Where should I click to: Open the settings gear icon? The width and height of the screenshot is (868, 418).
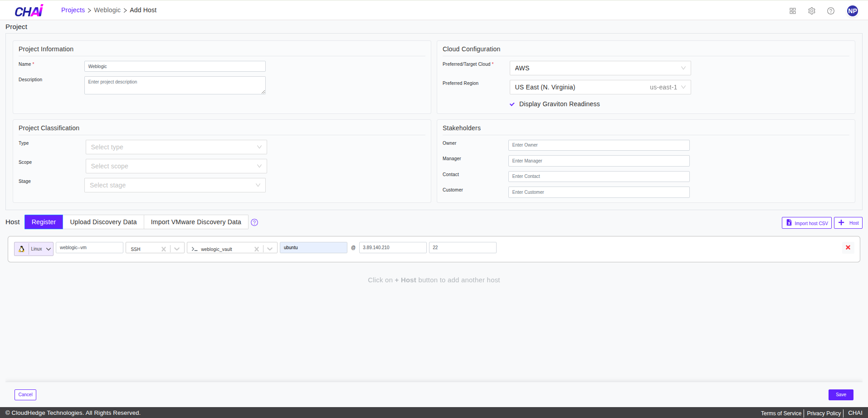coord(812,10)
